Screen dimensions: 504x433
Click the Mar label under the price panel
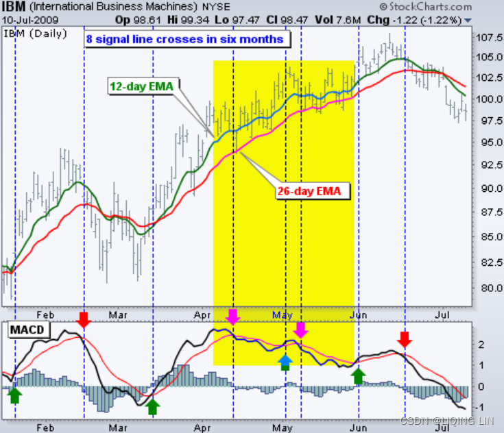click(x=118, y=315)
